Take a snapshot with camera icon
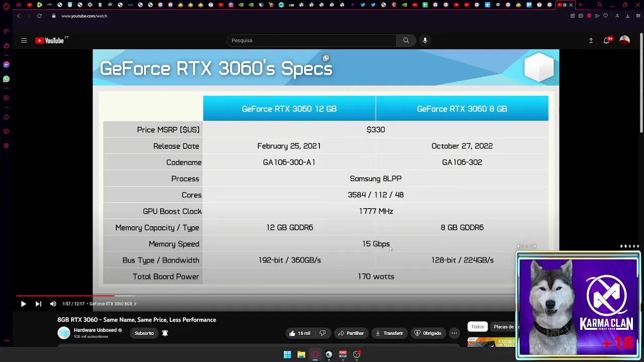The height and width of the screenshot is (362, 644). pyautogui.click(x=581, y=16)
